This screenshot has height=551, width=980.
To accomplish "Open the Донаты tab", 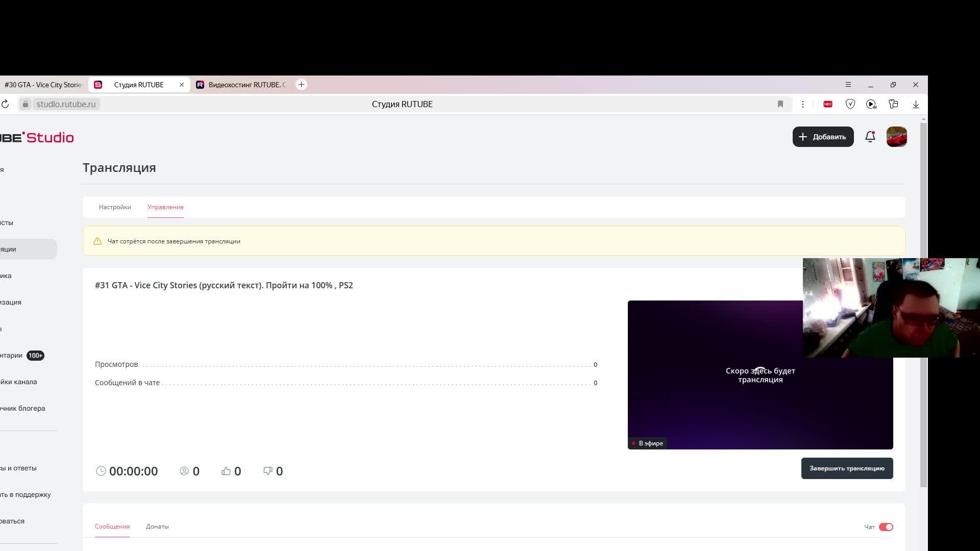I will [157, 527].
